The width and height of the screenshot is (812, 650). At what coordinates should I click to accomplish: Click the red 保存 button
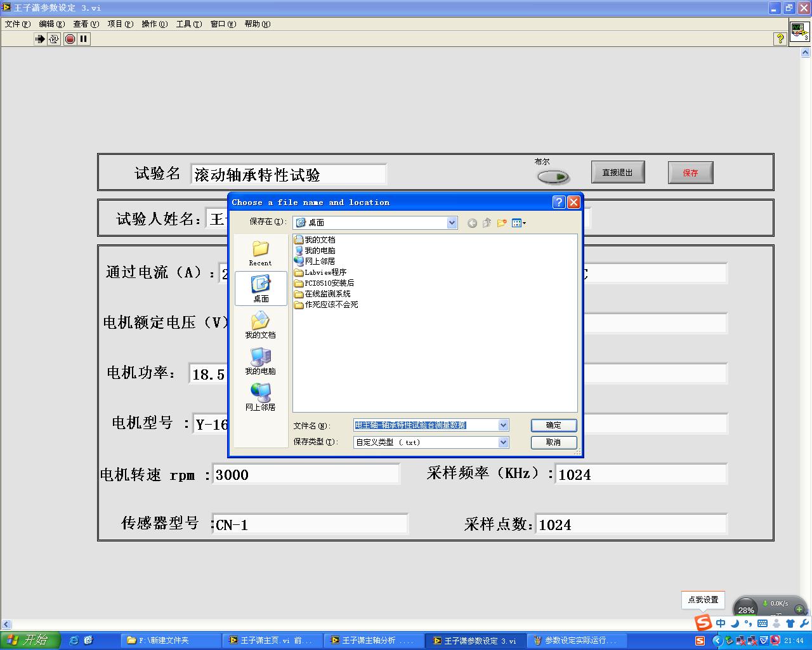coord(690,173)
